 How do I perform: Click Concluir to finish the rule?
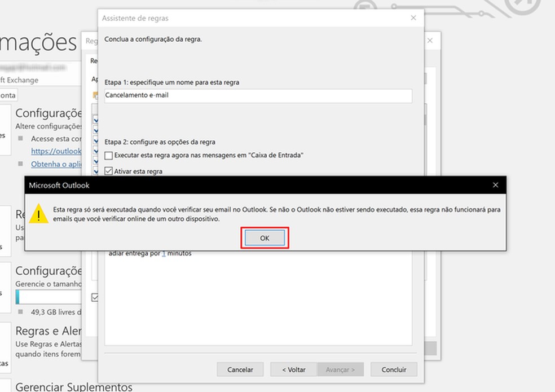click(394, 369)
